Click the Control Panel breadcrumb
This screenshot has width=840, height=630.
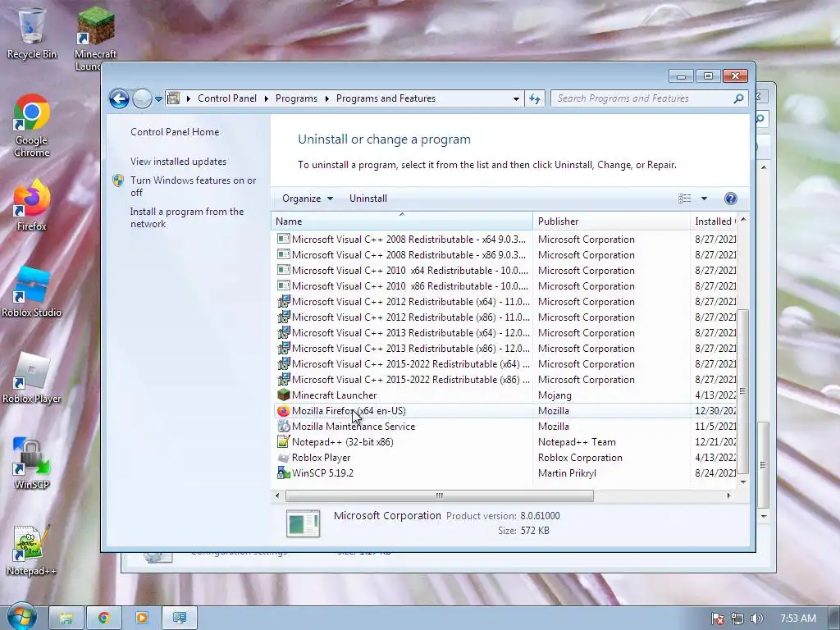click(x=227, y=98)
